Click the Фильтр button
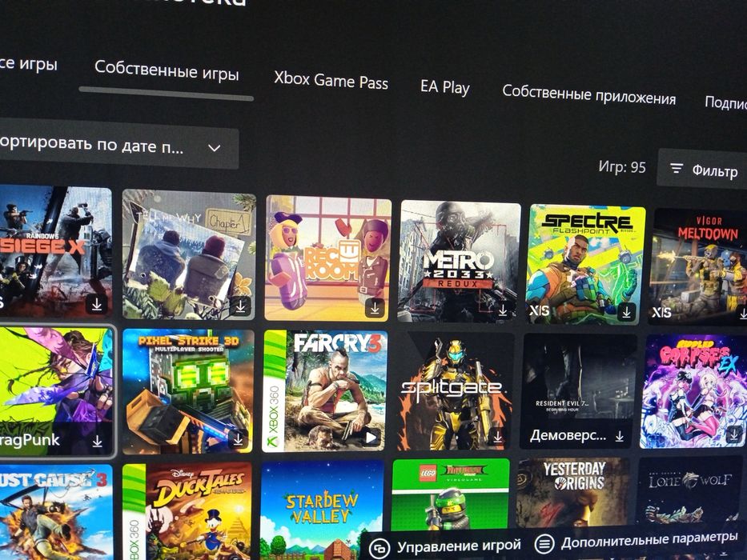The width and height of the screenshot is (747, 560). 701,169
